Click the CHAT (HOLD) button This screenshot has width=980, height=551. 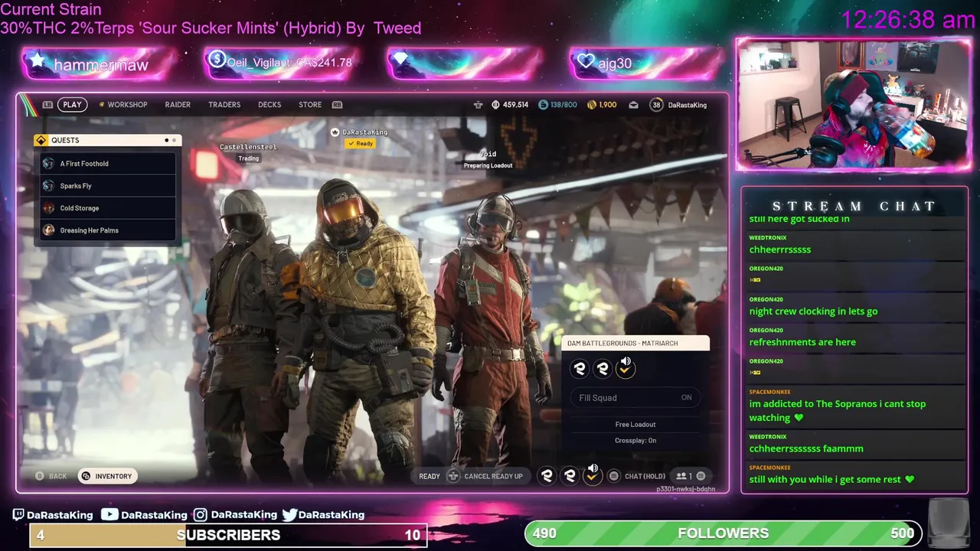pyautogui.click(x=637, y=476)
